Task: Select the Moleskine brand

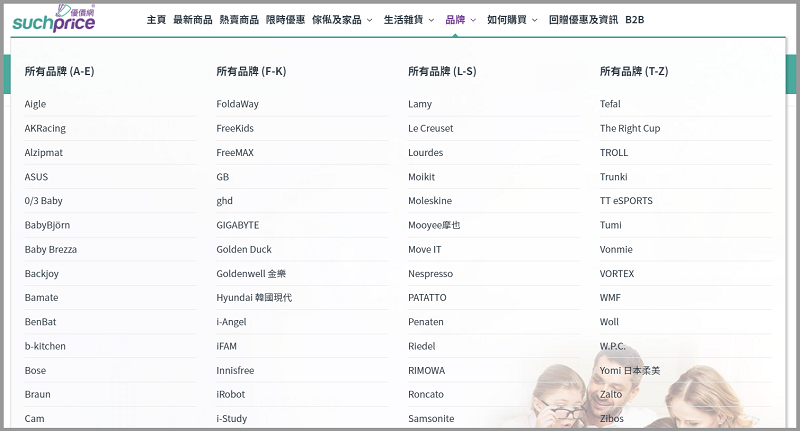Action: (x=430, y=201)
